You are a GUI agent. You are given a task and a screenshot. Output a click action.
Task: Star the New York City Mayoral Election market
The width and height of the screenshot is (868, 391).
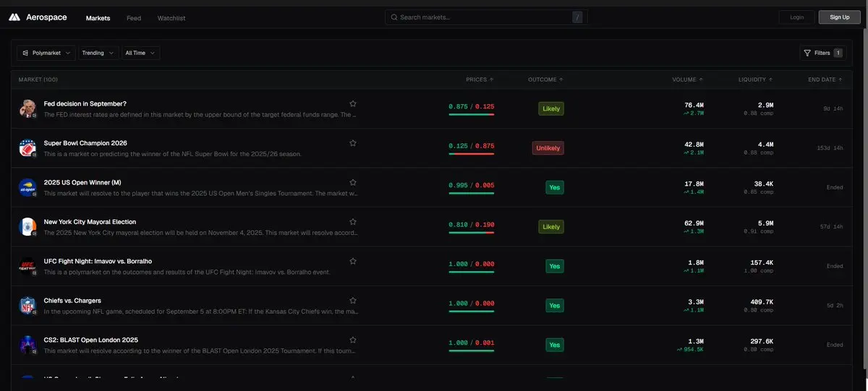click(353, 222)
